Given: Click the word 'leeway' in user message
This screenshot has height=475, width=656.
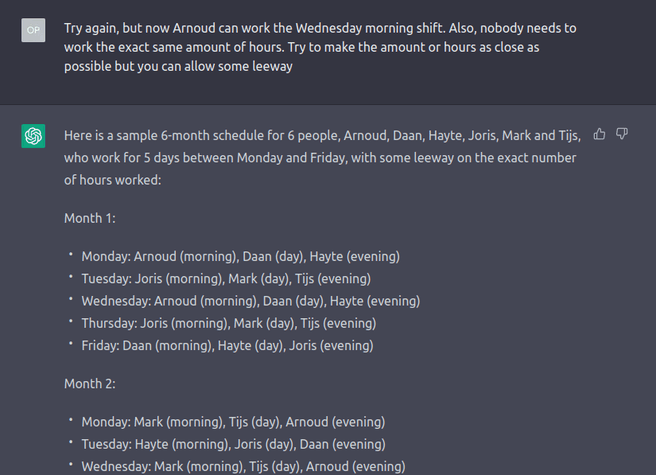Looking at the screenshot, I should (x=272, y=66).
